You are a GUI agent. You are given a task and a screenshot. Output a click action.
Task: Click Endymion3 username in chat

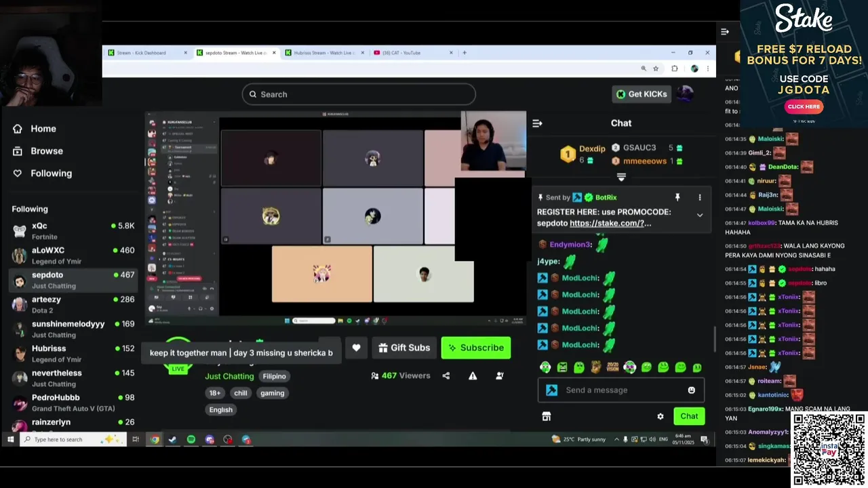(x=570, y=245)
